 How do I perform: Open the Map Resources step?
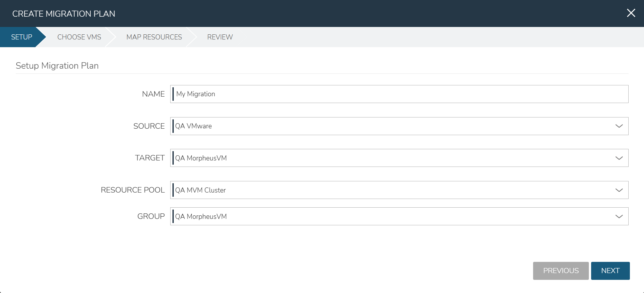pyautogui.click(x=154, y=37)
